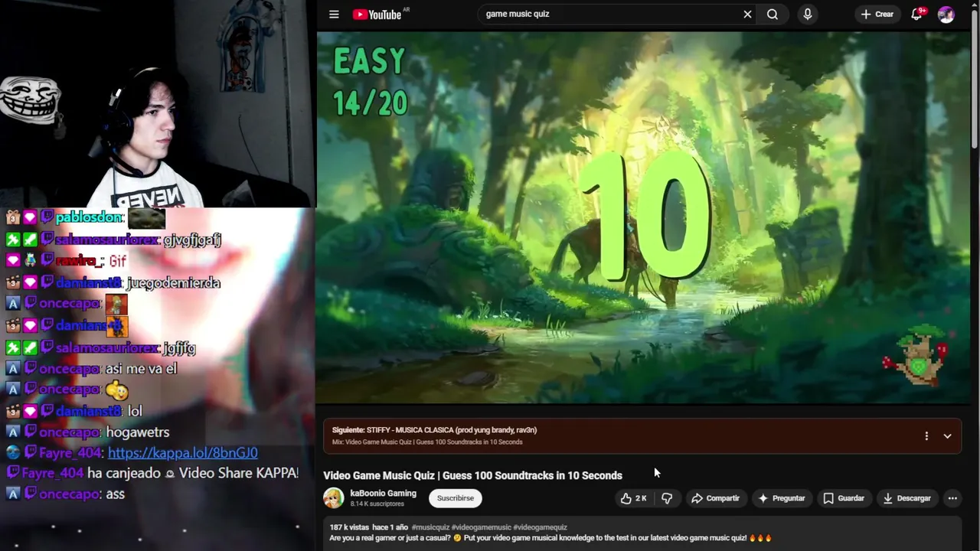980x551 pixels.
Task: Like the video with thumbs up
Action: point(633,498)
